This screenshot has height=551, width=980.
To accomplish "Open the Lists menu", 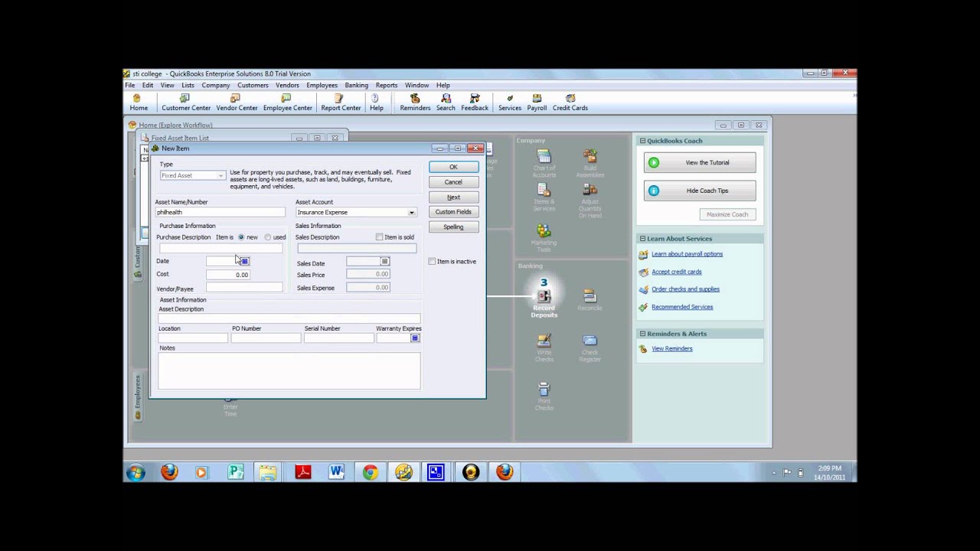I will (188, 85).
